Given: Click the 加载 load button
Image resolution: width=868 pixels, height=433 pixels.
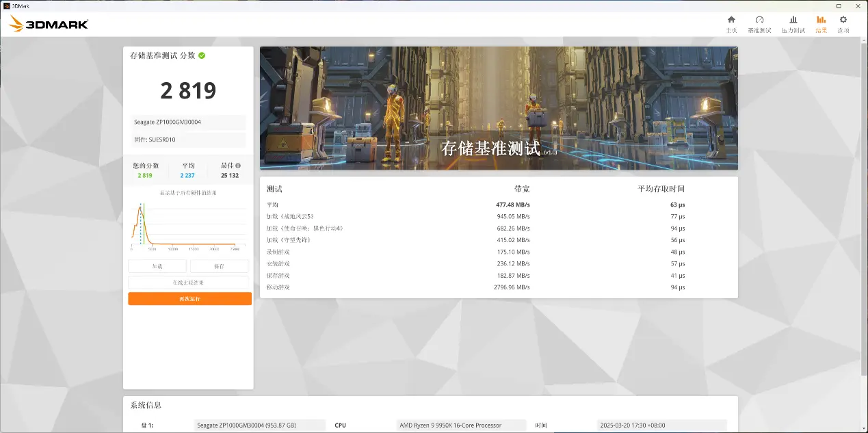Looking at the screenshot, I should pyautogui.click(x=157, y=266).
